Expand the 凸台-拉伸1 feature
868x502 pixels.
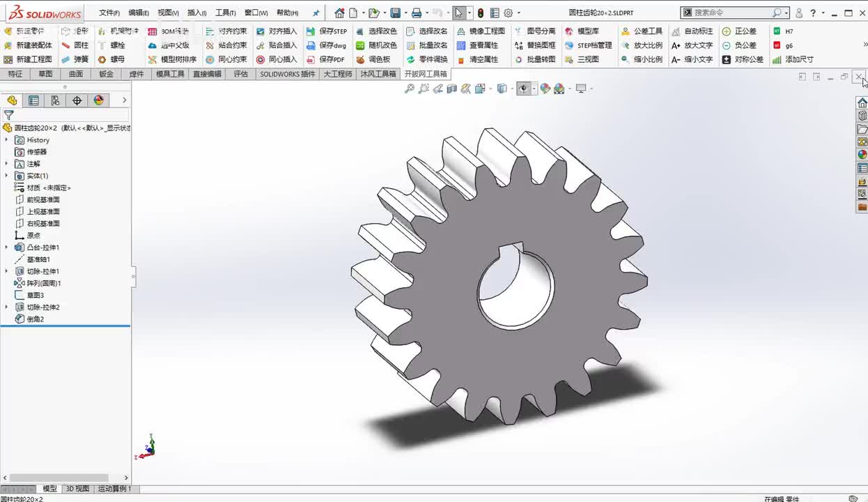tap(7, 248)
